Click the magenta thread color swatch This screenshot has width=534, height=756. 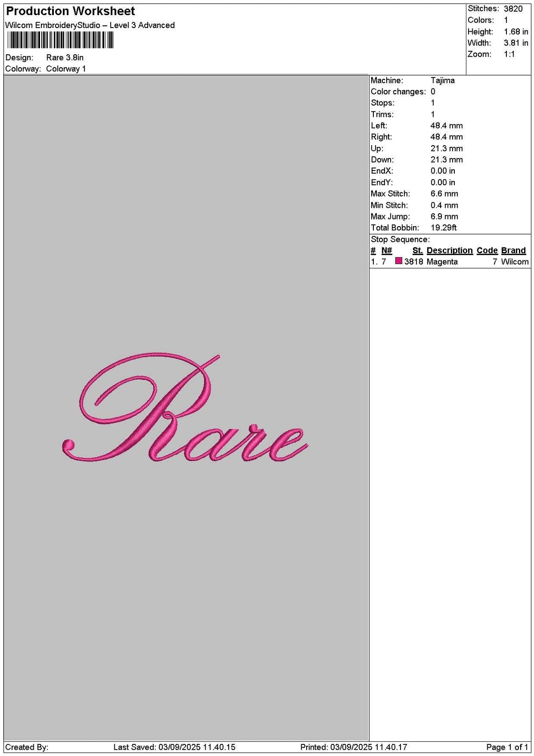point(399,261)
